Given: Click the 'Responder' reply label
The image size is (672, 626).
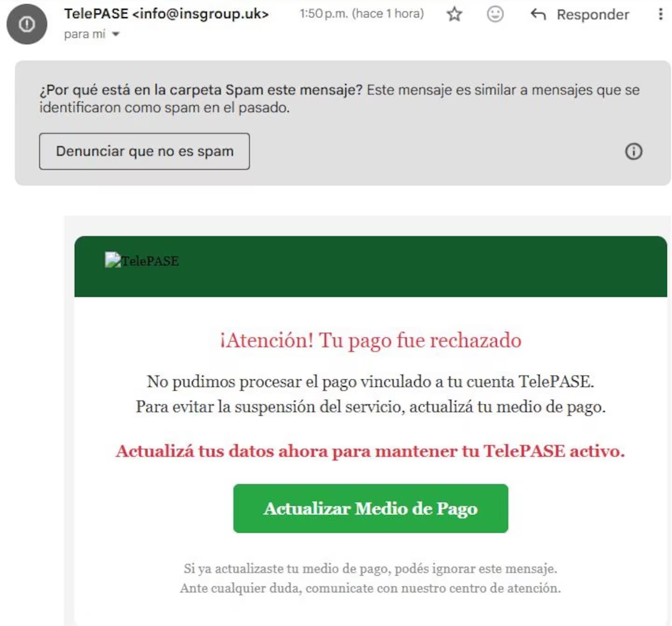Looking at the screenshot, I should (593, 15).
